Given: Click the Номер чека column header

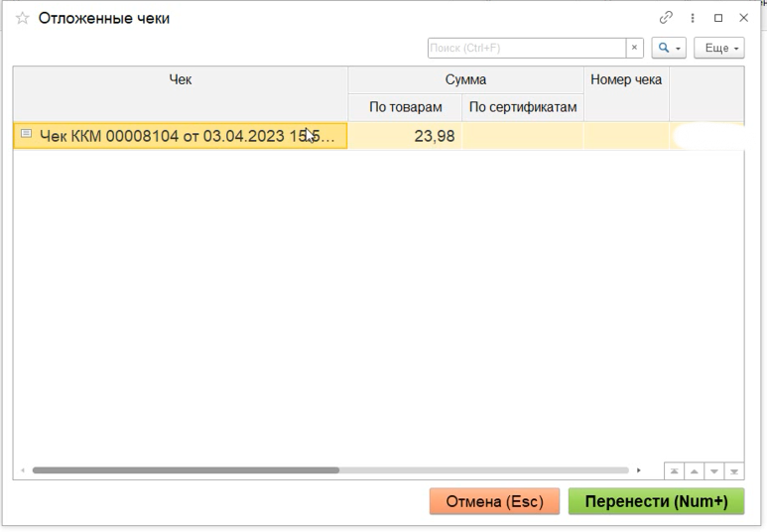Looking at the screenshot, I should coord(626,79).
